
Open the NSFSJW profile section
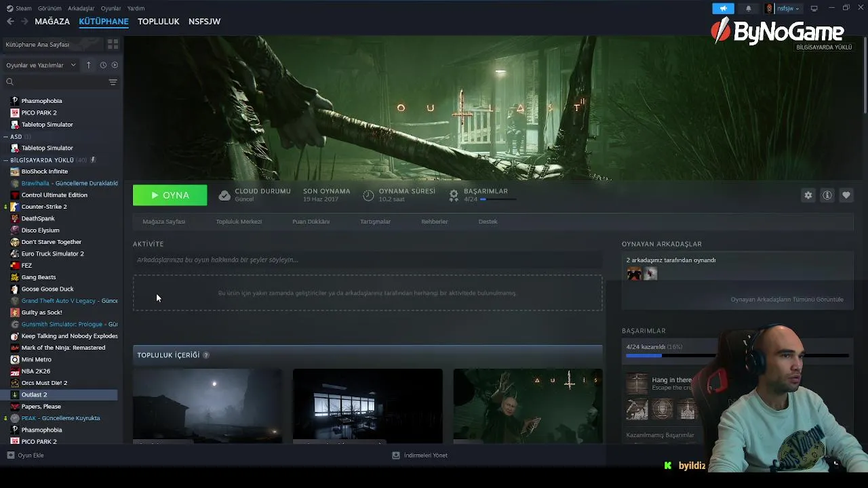(204, 22)
